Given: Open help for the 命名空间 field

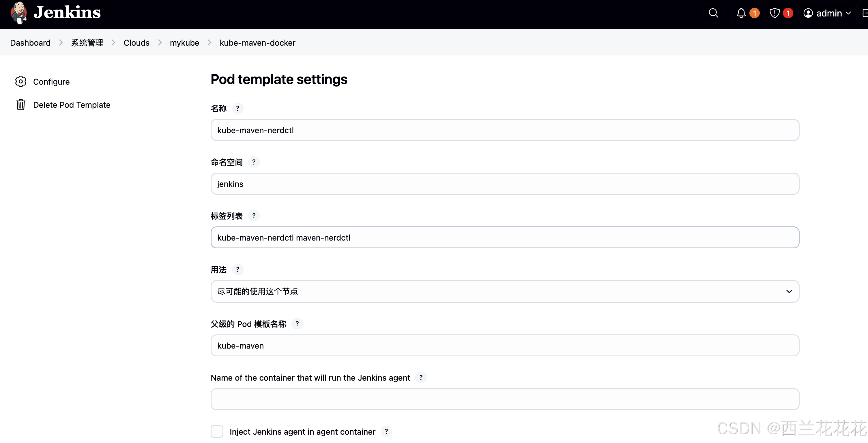Looking at the screenshot, I should (254, 162).
